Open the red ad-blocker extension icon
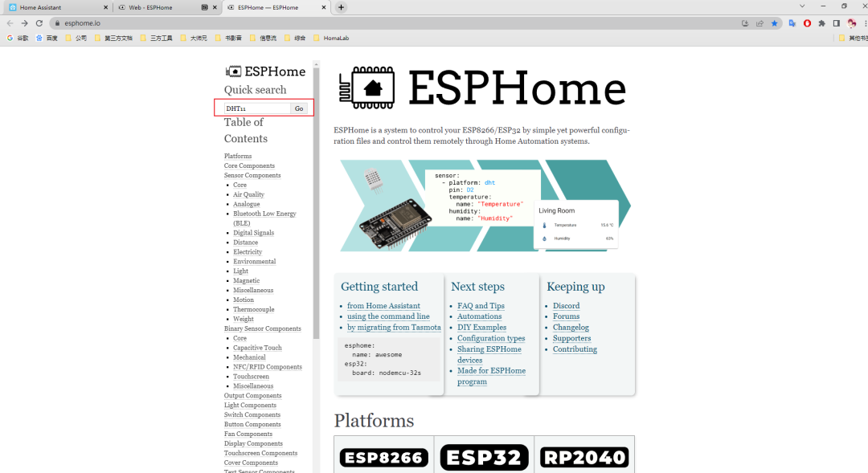Screen dimensions: 868x473 (x=806, y=22)
